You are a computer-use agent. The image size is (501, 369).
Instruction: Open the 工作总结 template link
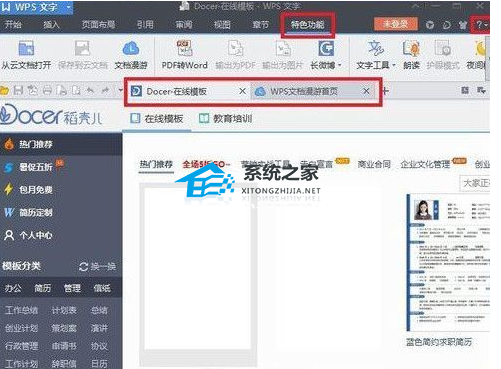click(21, 311)
